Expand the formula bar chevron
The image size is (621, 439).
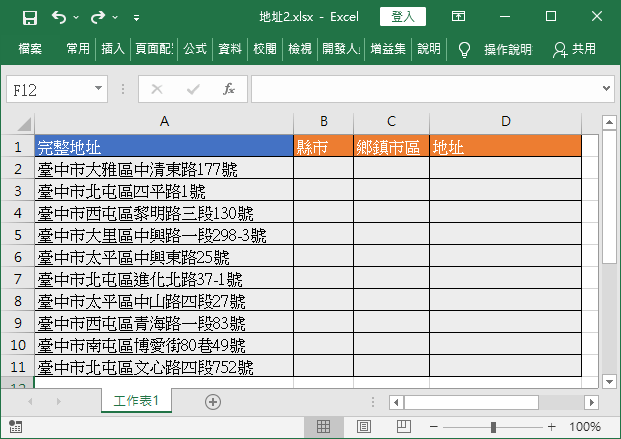606,88
